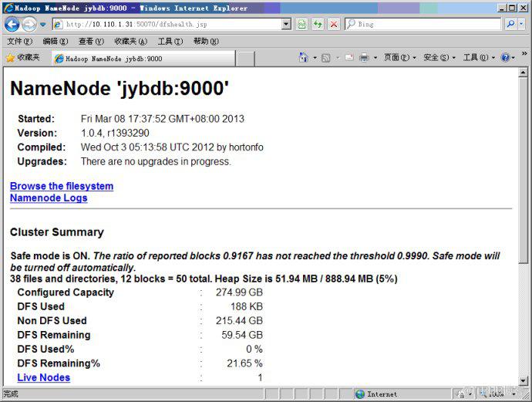Viewport: 532px width, 402px height.
Task: Open the Print dropdown arrow
Action: 375,58
